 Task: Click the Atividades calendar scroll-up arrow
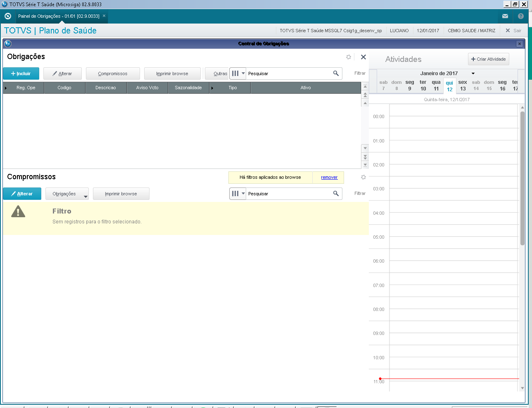[x=522, y=107]
